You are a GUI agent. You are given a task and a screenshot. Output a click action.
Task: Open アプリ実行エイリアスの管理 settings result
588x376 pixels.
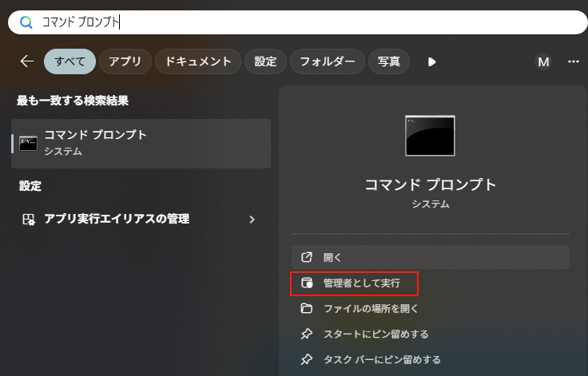pos(141,219)
